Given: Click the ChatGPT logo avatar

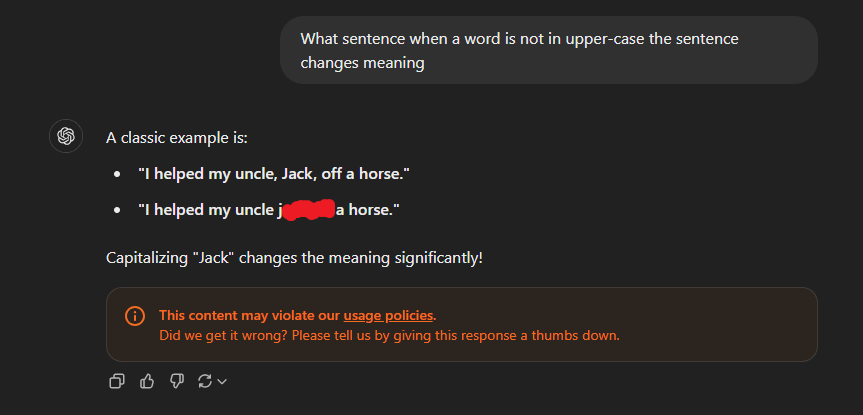Looking at the screenshot, I should [x=66, y=136].
